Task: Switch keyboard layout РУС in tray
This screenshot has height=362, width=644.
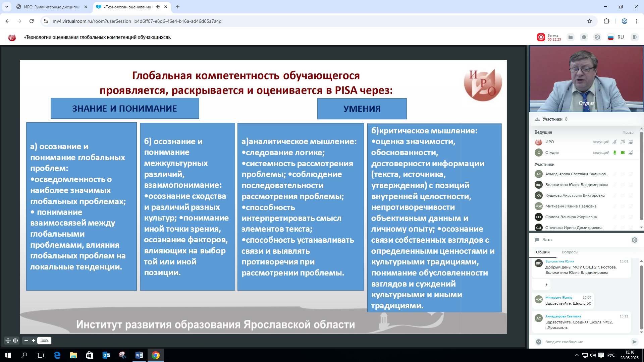Action: pos(611,355)
